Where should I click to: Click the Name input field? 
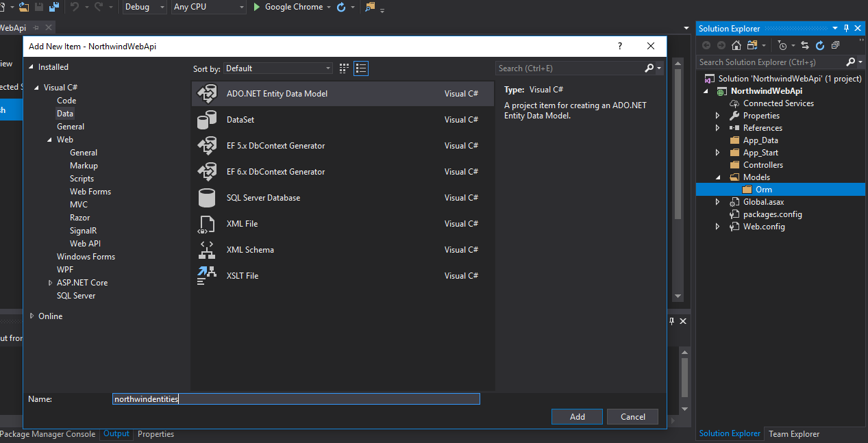click(296, 398)
